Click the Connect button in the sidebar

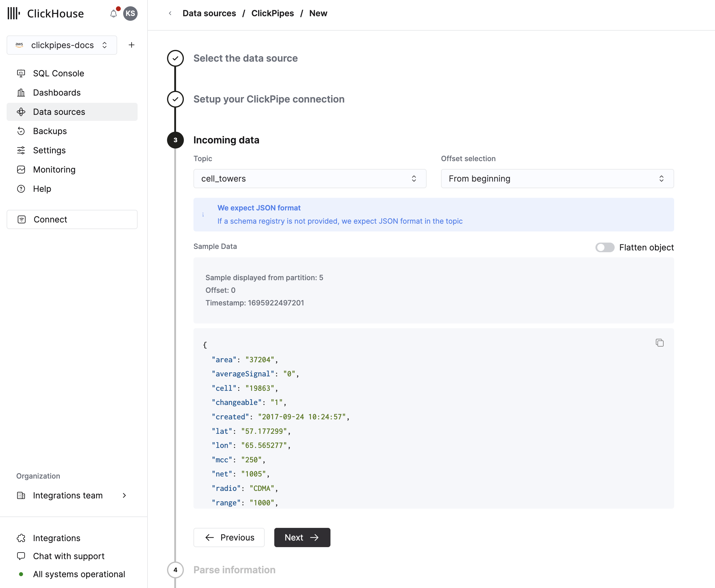pos(72,219)
